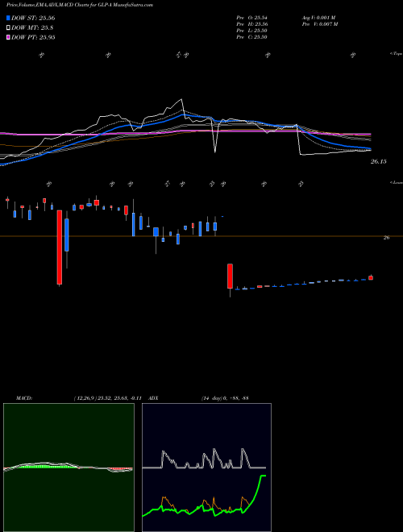Click the white DOW MT legend swatch
The image size is (403, 532).
click(x=8, y=27)
